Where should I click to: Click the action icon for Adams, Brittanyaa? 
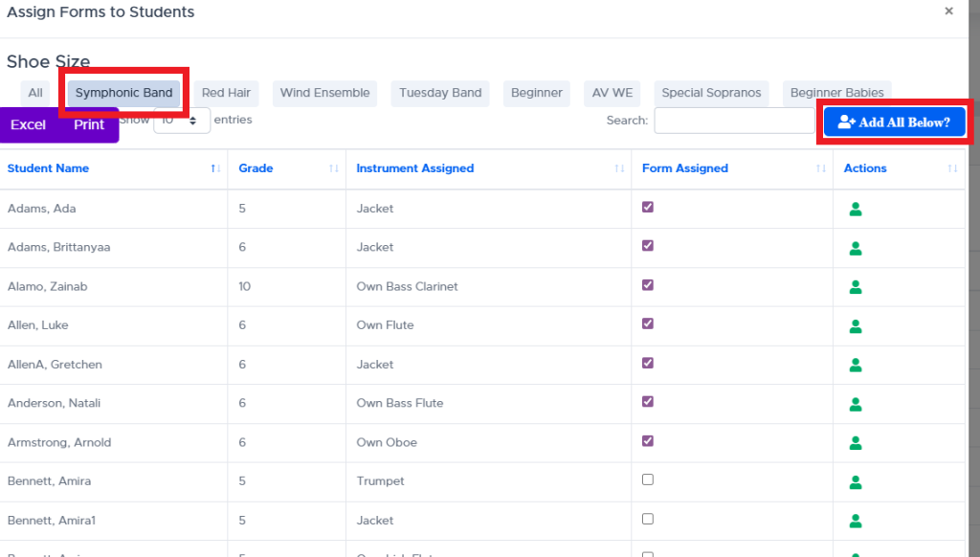pyautogui.click(x=856, y=248)
